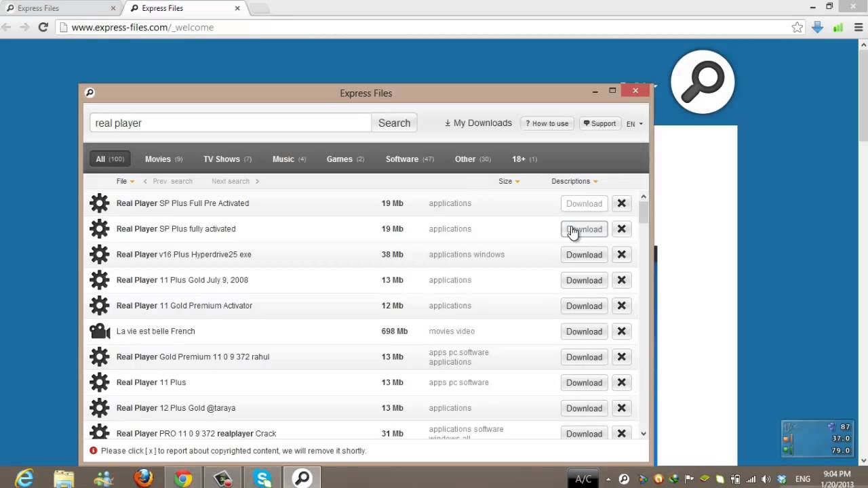Click the gear icon beside Real Player 11 Plus
868x488 pixels.
pos(100,382)
